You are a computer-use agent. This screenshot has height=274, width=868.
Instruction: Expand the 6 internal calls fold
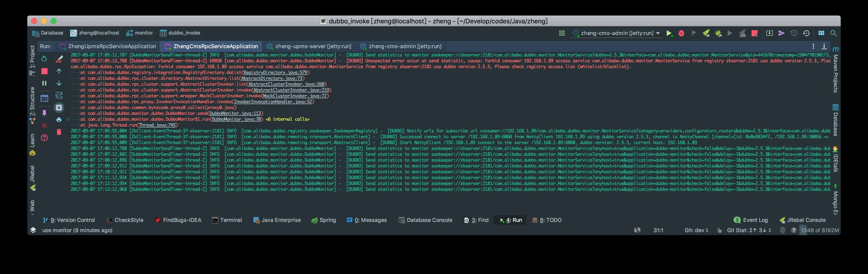(287, 119)
